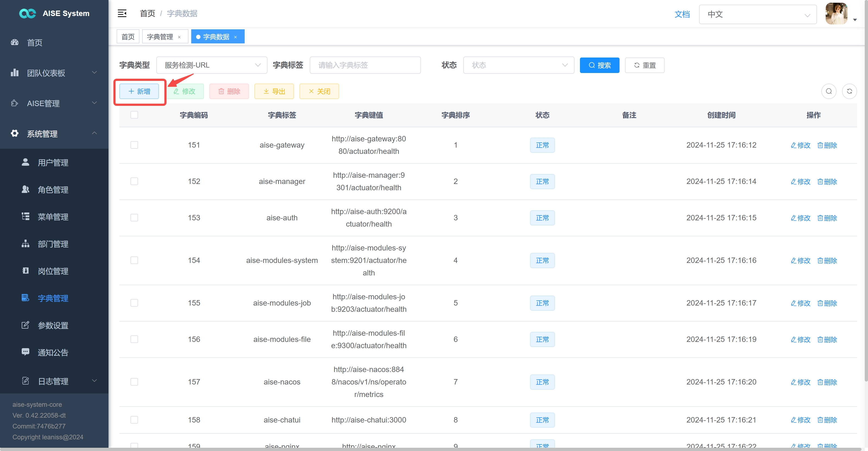This screenshot has width=868, height=451.
Task: Check the row 156 aise-modules-file checkbox
Action: (x=134, y=339)
